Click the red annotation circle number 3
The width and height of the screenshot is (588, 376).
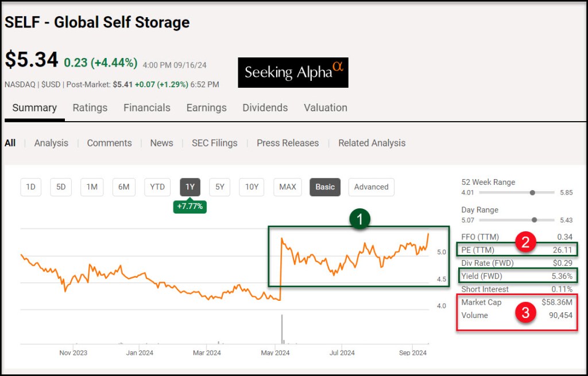(525, 313)
